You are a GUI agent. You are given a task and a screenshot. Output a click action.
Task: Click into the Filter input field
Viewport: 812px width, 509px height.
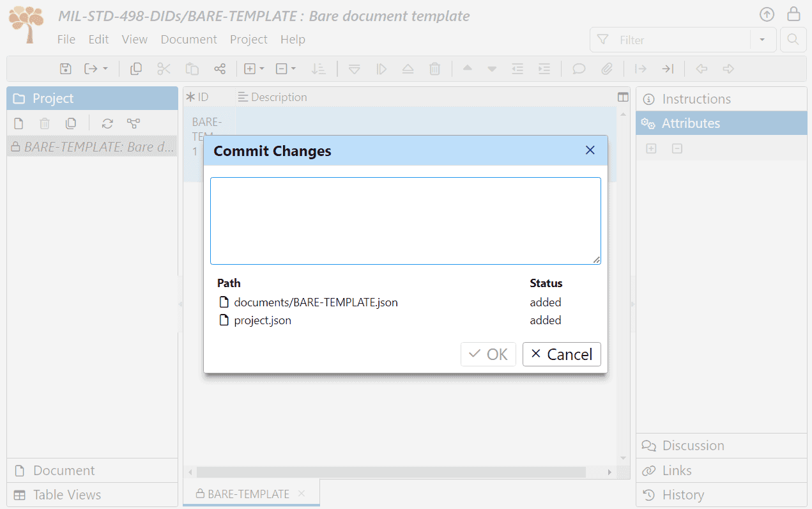[x=682, y=40]
